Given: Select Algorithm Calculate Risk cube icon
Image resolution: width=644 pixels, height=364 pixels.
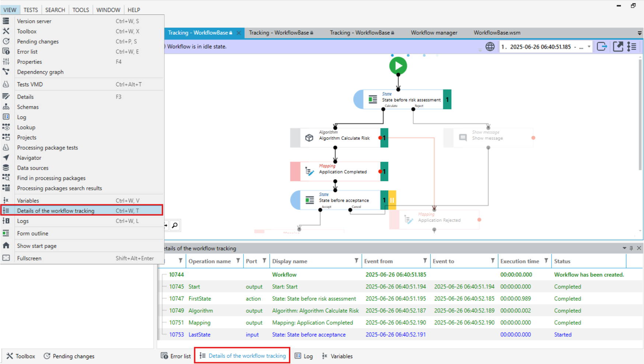Looking at the screenshot, I should [x=309, y=138].
